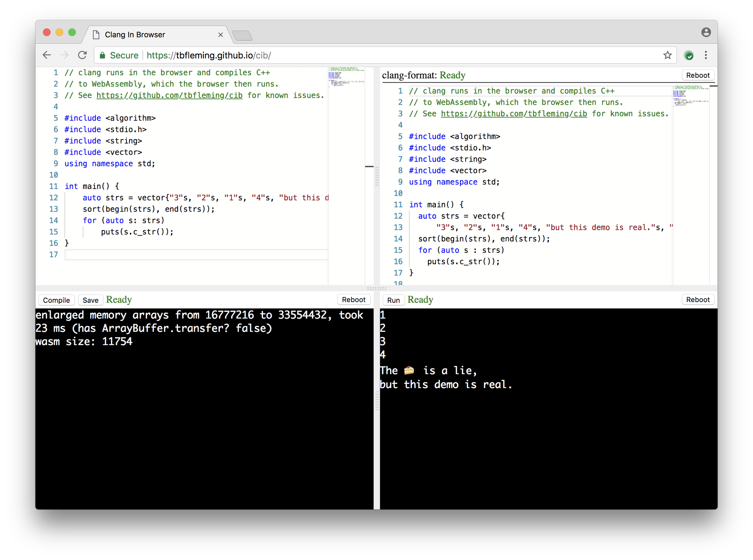Close the Clang In Browser tab
The image size is (753, 560).
221,35
